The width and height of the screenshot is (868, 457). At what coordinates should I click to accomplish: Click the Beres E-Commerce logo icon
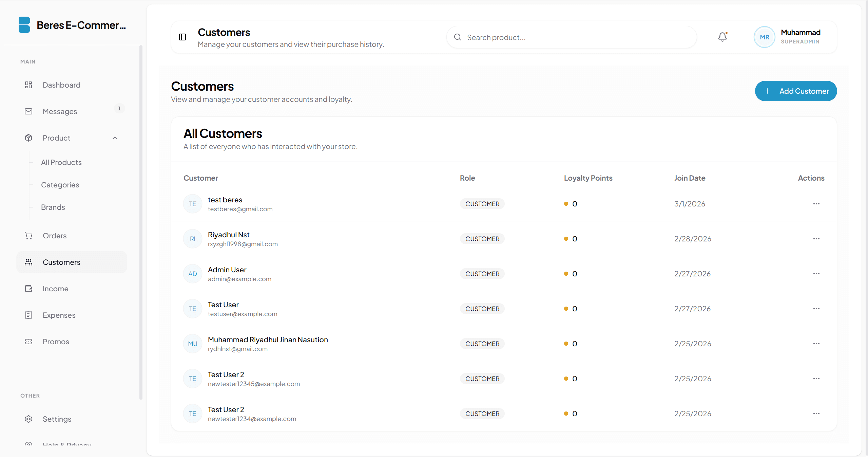pyautogui.click(x=24, y=25)
